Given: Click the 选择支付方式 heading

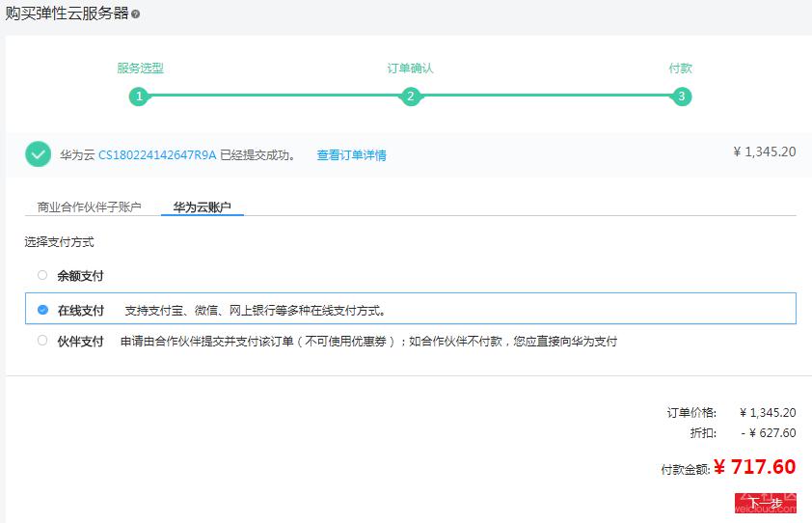Looking at the screenshot, I should click(59, 242).
